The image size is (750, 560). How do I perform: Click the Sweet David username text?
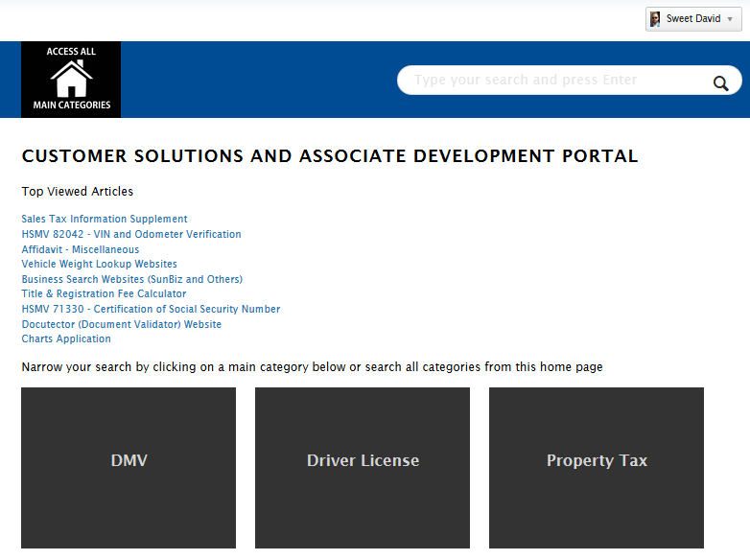click(692, 19)
